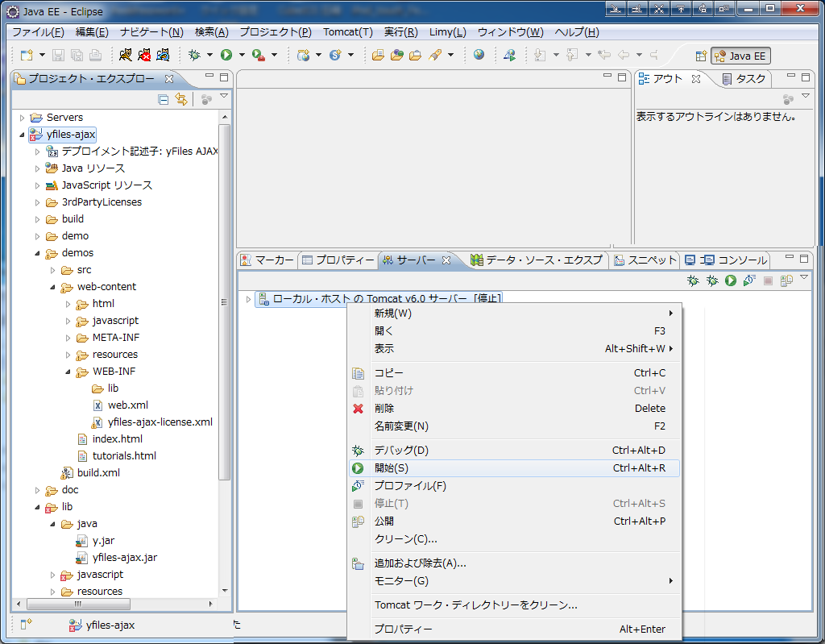Choose プロパティー at the context menu bottom
Viewport: 825px width, 644px height.
point(403,629)
